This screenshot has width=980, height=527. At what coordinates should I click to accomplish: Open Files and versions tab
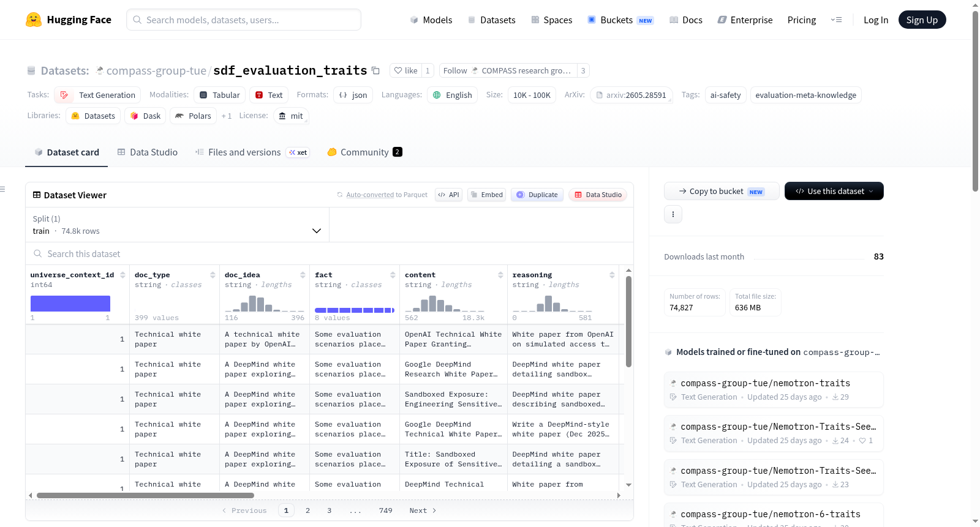point(252,152)
